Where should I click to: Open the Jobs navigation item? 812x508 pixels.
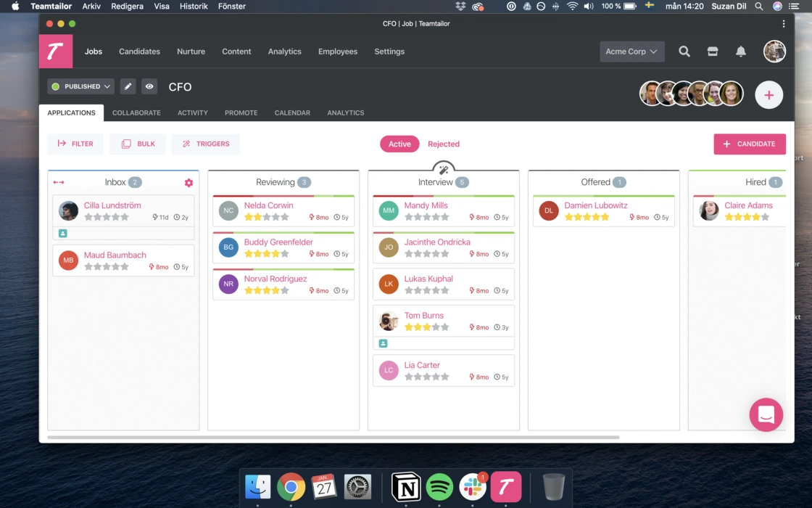click(94, 52)
